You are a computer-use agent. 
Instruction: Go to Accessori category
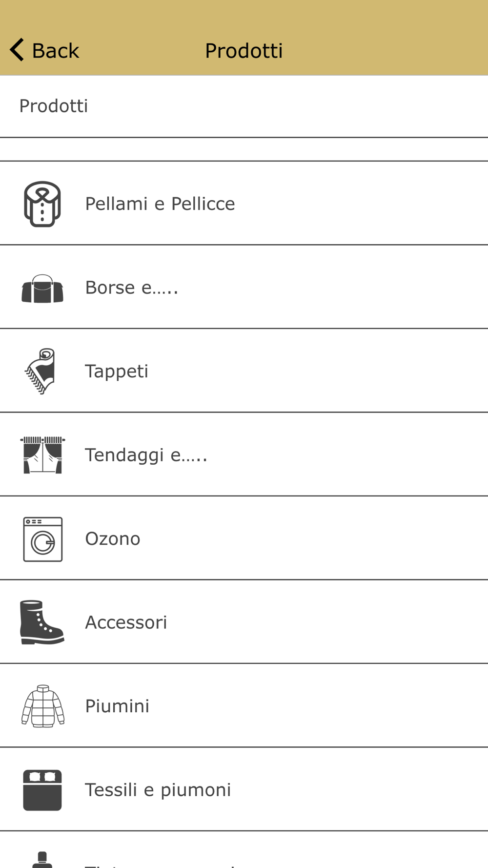(x=126, y=622)
